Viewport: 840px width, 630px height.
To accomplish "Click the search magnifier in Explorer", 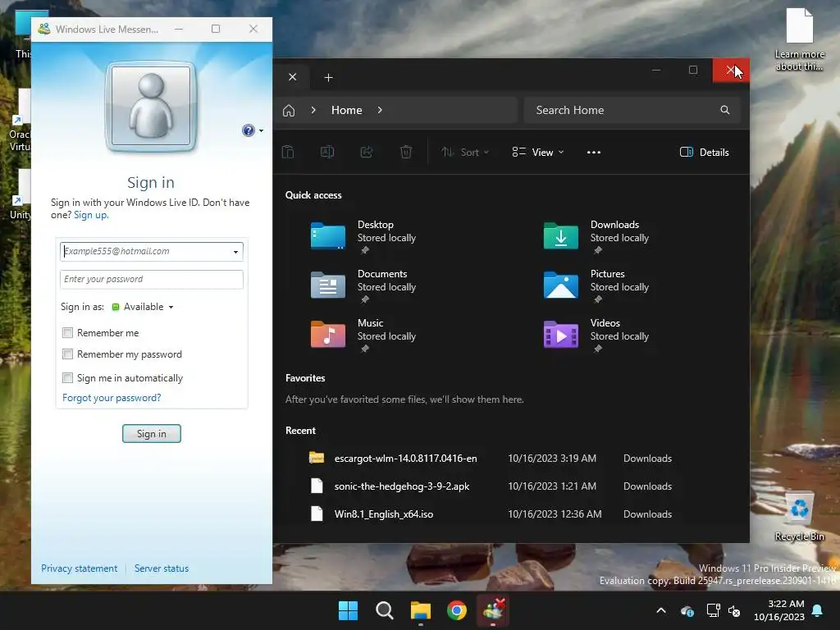I will coord(725,110).
